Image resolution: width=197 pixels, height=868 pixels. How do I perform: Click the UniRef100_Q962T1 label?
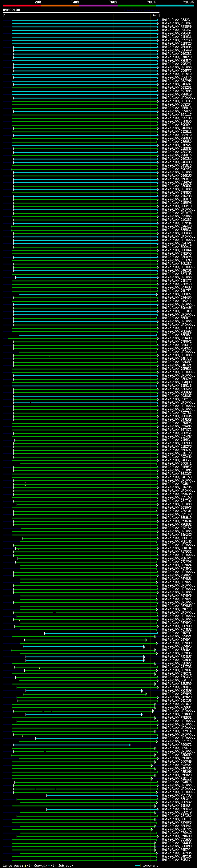(177, 64)
